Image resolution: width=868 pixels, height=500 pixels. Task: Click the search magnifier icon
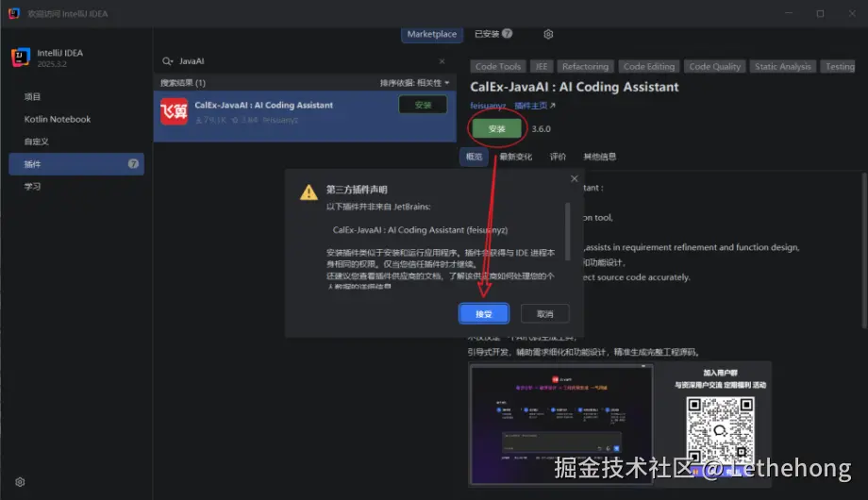[167, 61]
